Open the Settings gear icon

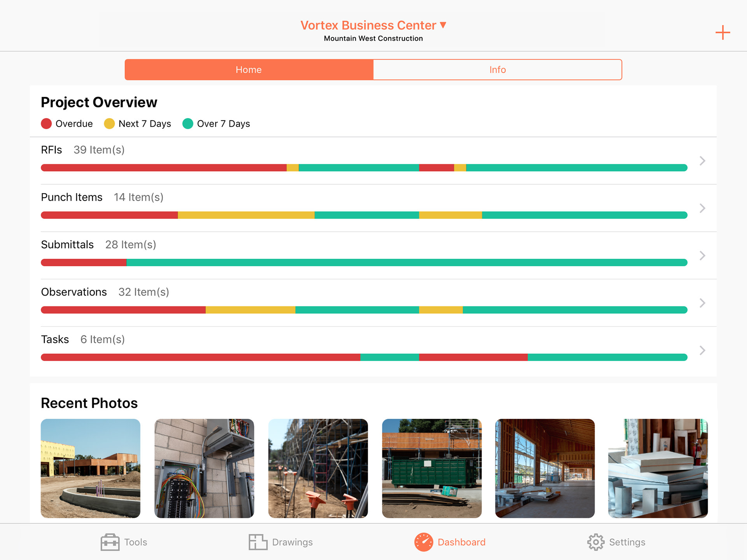(595, 542)
